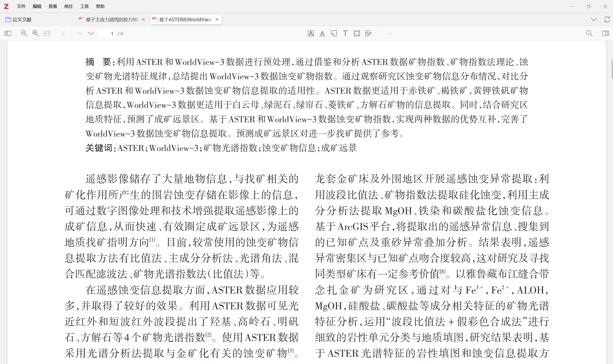Toggle the right item pane
613x364 pixels.
(x=605, y=33)
